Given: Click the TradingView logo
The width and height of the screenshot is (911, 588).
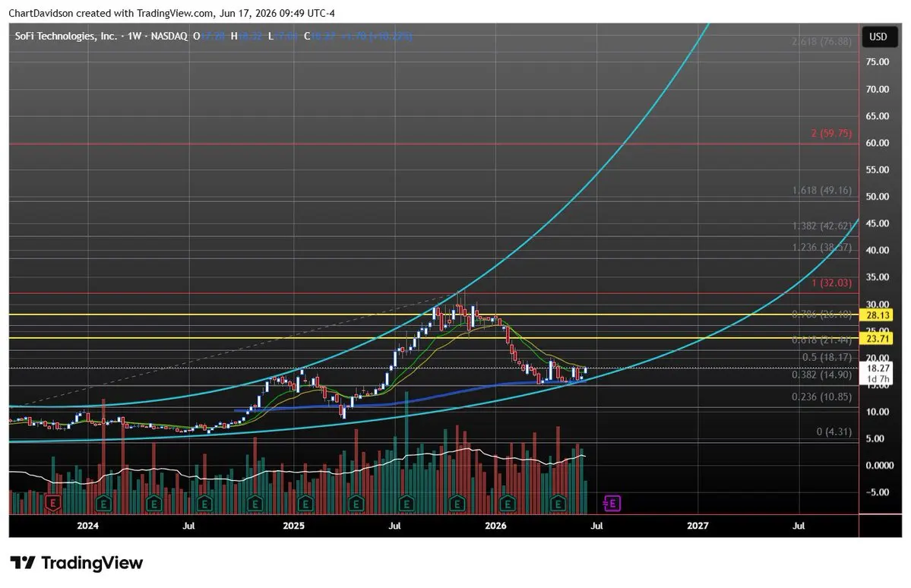Looking at the screenshot, I should 77,563.
